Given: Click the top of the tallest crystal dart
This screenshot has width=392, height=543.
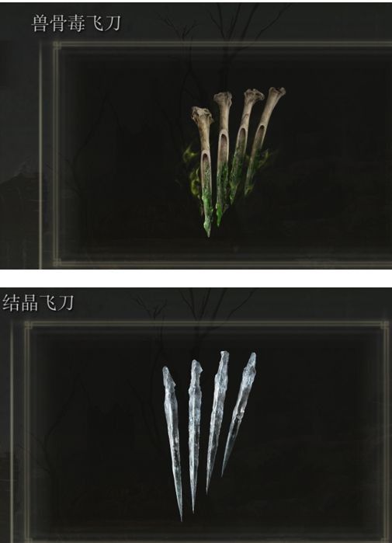Looking at the screenshot, I should (224, 356).
